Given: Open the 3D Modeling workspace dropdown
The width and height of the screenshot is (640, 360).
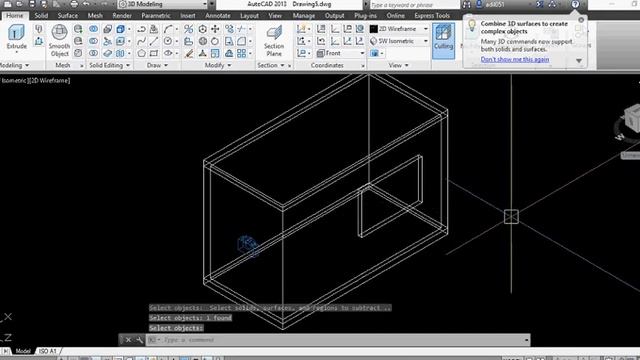Looking at the screenshot, I should coord(163,4).
